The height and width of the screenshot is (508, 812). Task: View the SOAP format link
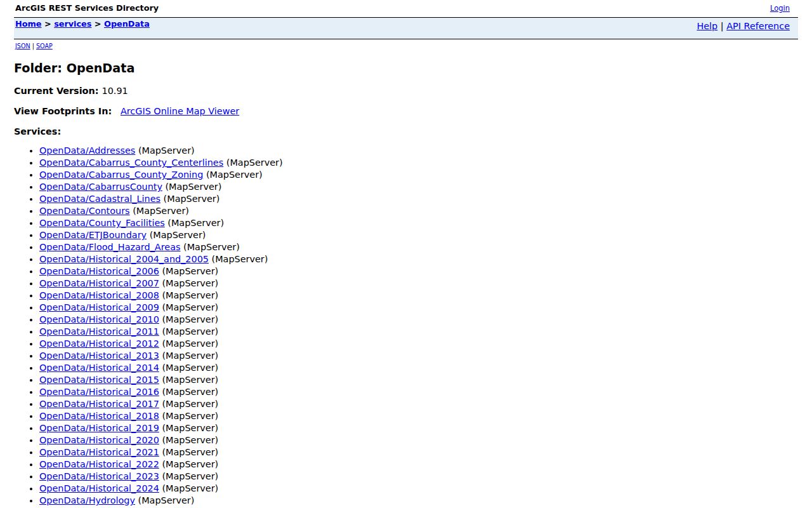pyautogui.click(x=44, y=46)
